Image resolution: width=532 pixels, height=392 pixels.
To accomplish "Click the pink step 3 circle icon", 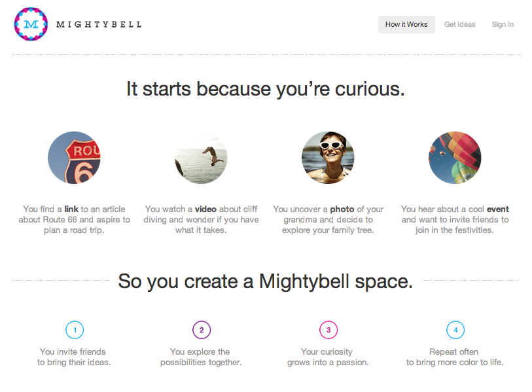I will 328,330.
